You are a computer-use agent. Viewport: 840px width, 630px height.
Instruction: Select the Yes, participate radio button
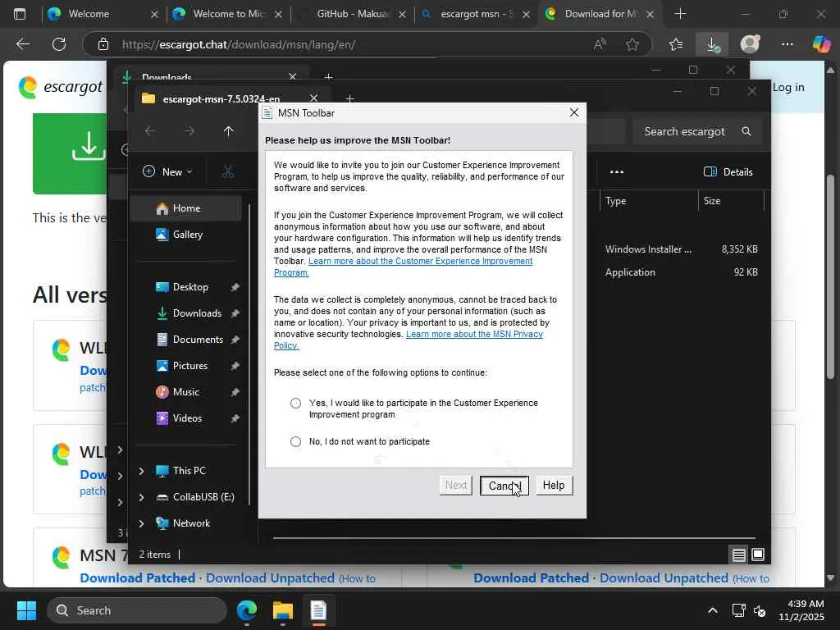pos(295,403)
